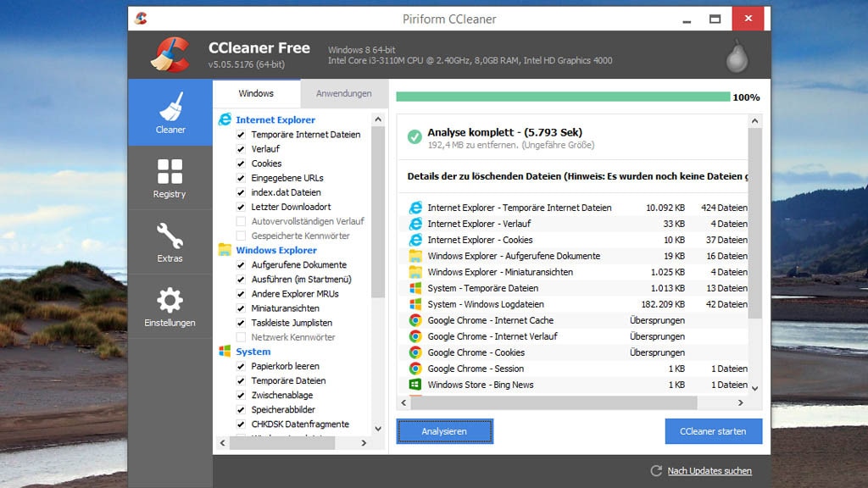
Task: Open the Cleaner section in sidebar
Action: coord(170,113)
